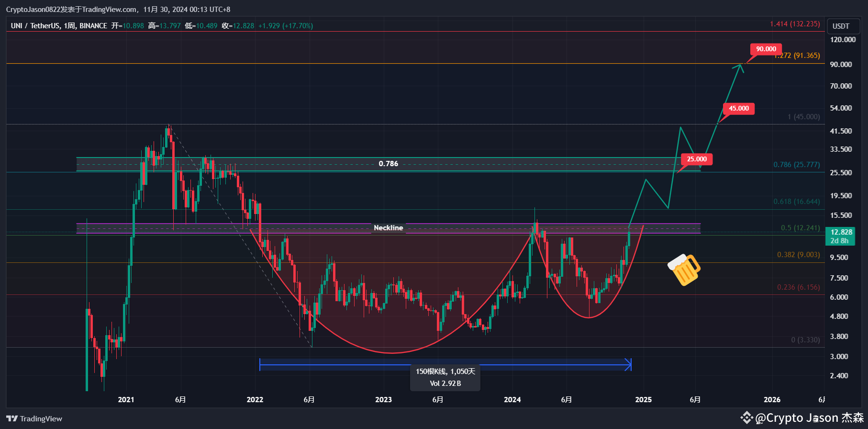Click the weekly change +1.929 (+17.70%)
Screen dimensions: 868x429
(286, 26)
